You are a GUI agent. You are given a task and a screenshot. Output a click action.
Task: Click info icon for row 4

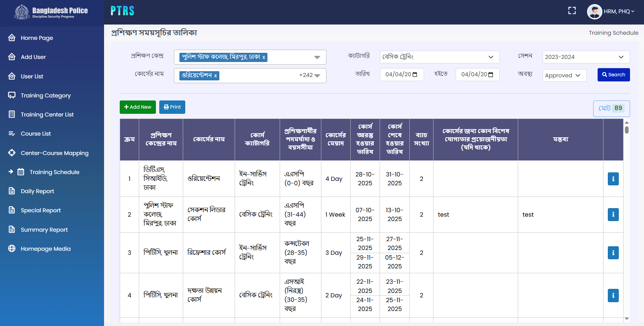613,295
